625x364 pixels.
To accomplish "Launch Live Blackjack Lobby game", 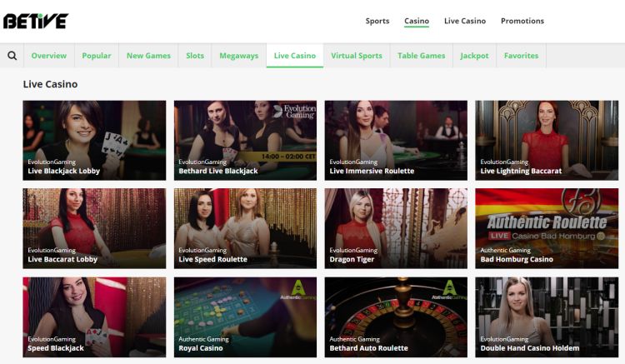I will point(94,140).
